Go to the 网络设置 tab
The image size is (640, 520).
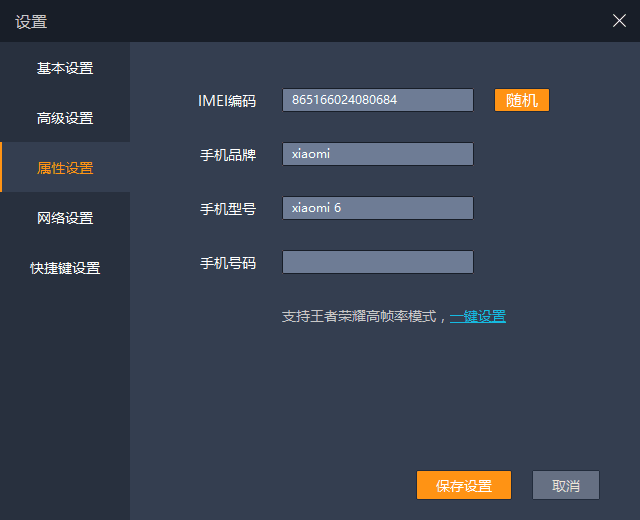(65, 218)
